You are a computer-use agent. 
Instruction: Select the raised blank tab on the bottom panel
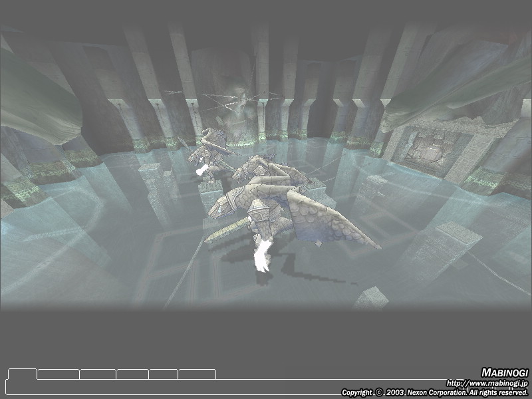click(22, 374)
